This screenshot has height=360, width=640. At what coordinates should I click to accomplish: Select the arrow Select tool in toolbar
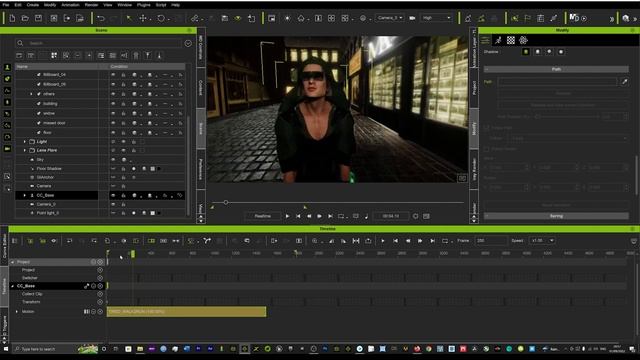coord(129,18)
